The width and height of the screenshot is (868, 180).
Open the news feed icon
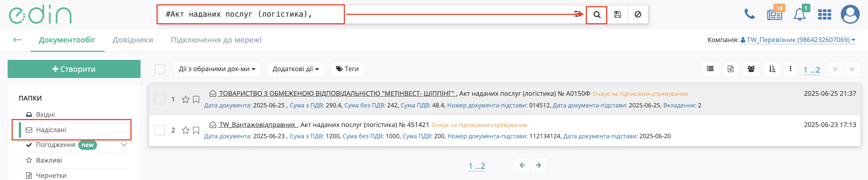coord(774,15)
